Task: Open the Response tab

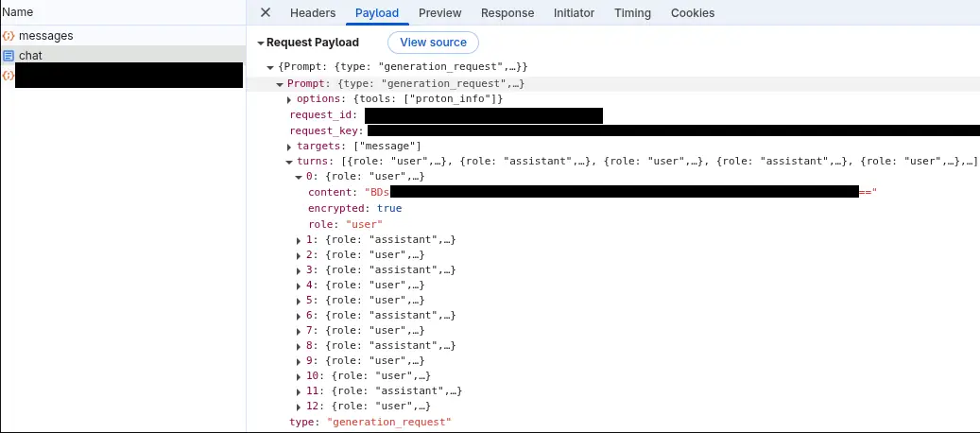Action: click(507, 13)
